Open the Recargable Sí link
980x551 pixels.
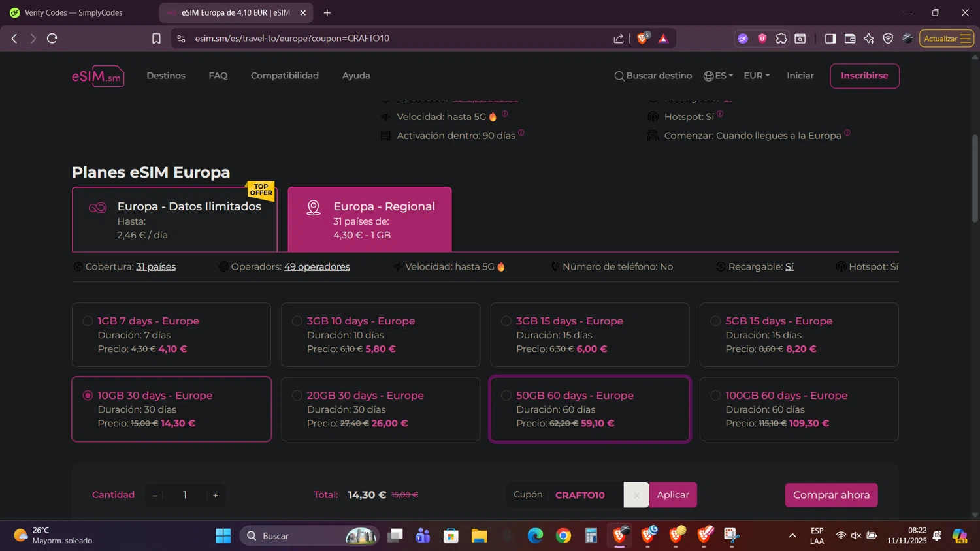coord(789,266)
